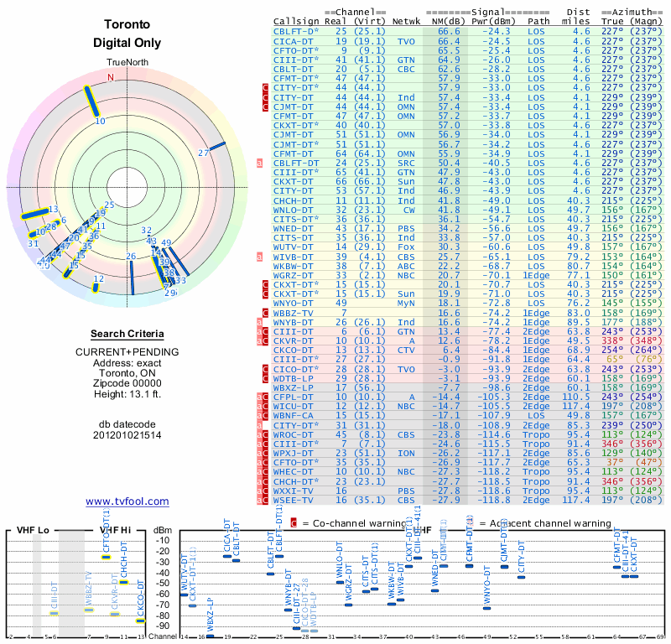Screen dimensions: 671x644
Task: Select the WNED-DT callsign in the table
Action: pos(293,229)
